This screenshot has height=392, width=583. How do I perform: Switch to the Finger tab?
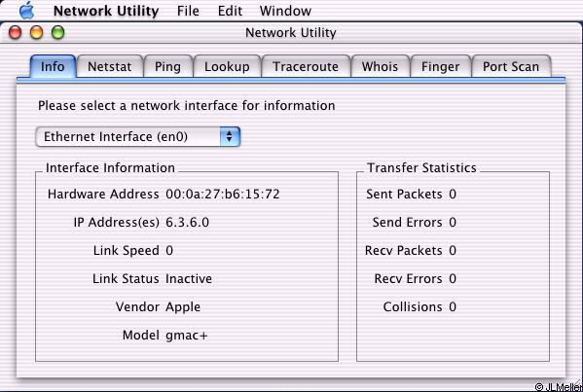tap(441, 66)
